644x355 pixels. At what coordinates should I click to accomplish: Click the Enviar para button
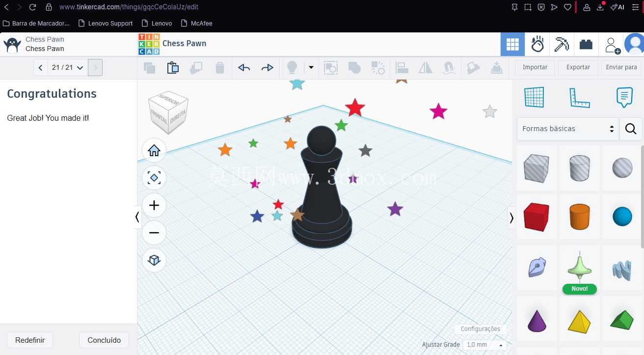point(621,67)
